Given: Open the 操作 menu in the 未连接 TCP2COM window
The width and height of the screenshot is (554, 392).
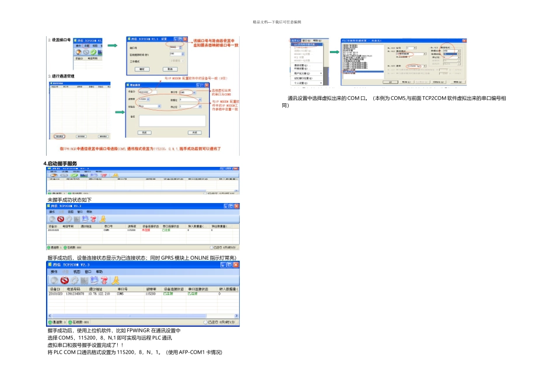Looking at the screenshot, I should tap(52, 212).
